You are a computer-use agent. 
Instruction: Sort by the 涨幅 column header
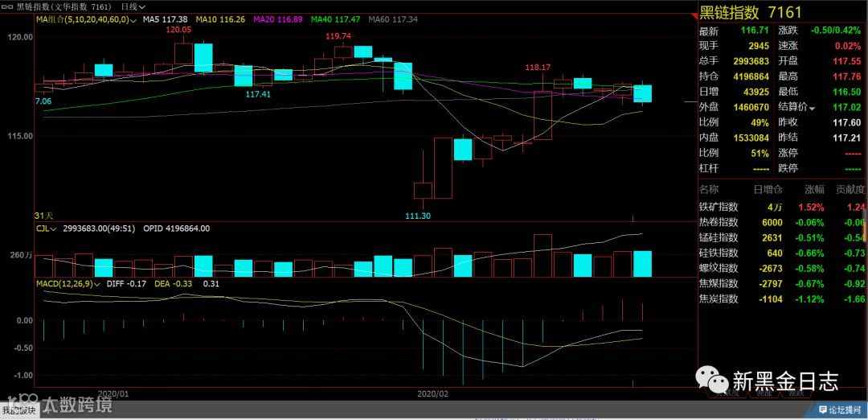813,190
